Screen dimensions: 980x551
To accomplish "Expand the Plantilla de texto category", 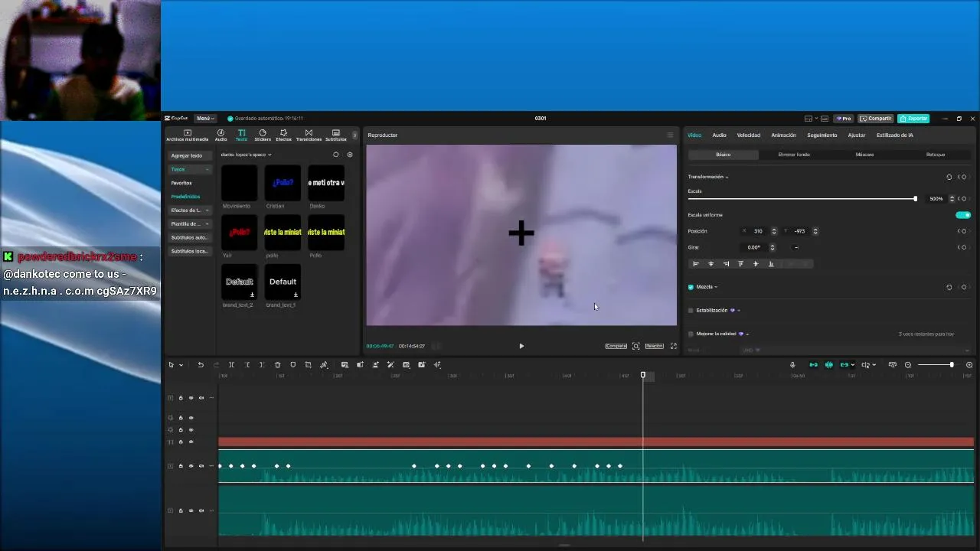I will pyautogui.click(x=190, y=224).
